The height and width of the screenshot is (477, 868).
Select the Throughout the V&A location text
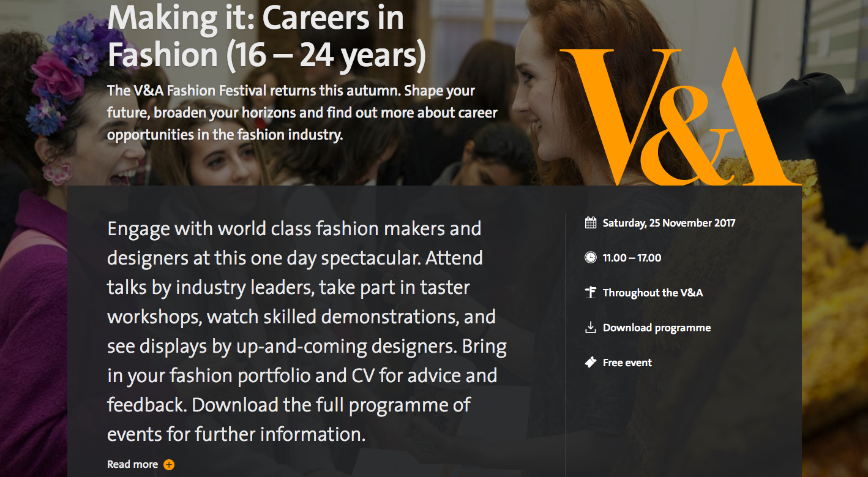[x=653, y=293]
